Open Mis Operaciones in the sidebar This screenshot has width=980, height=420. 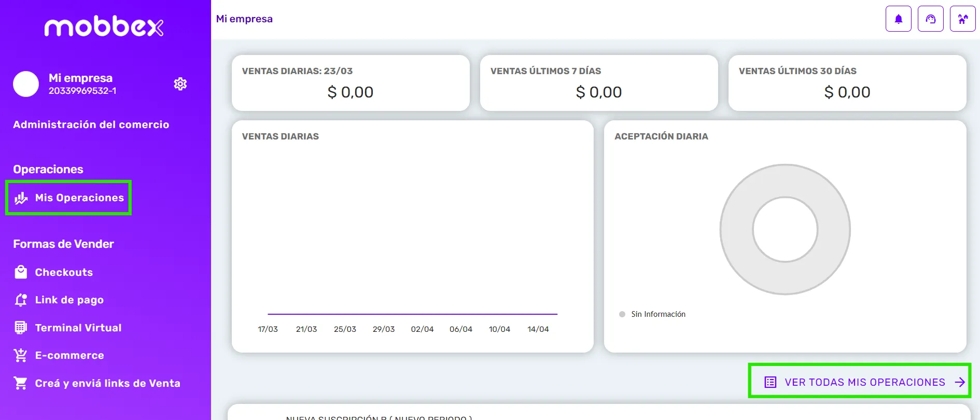point(68,198)
